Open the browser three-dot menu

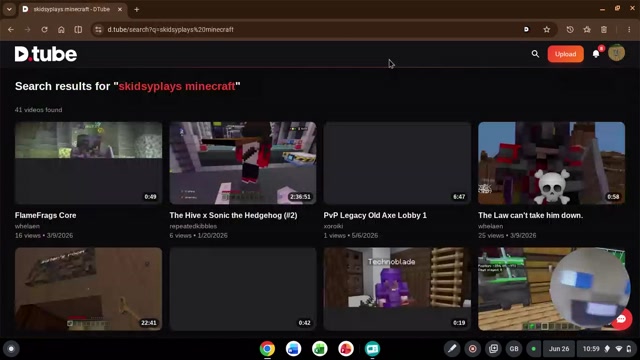(629, 29)
